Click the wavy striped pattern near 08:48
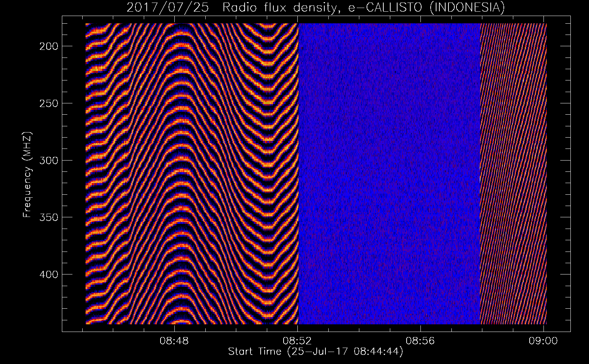Screen dimensions: 589x364 coord(192,174)
